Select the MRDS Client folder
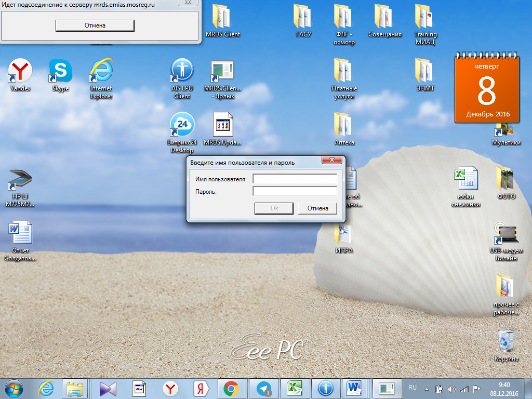The image size is (532, 399). click(x=222, y=20)
